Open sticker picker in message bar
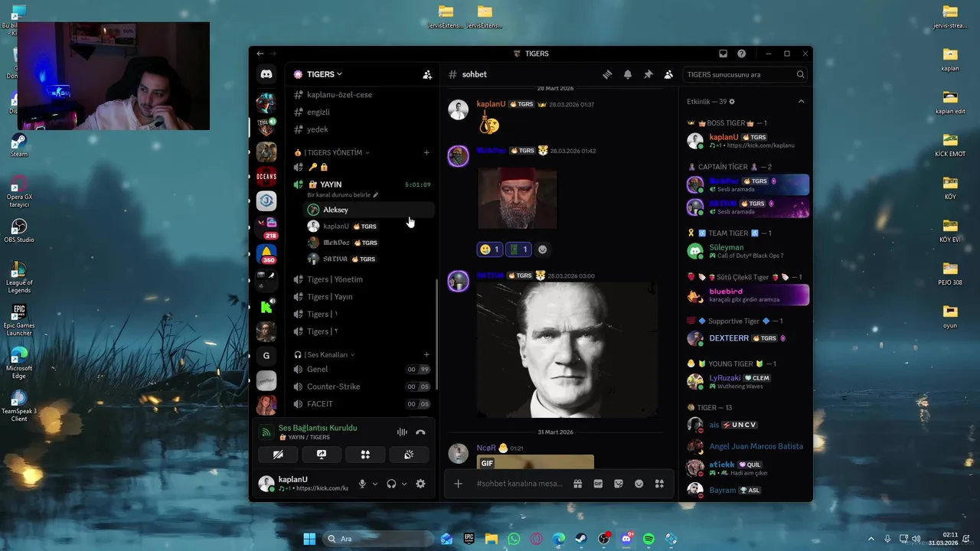 619,484
